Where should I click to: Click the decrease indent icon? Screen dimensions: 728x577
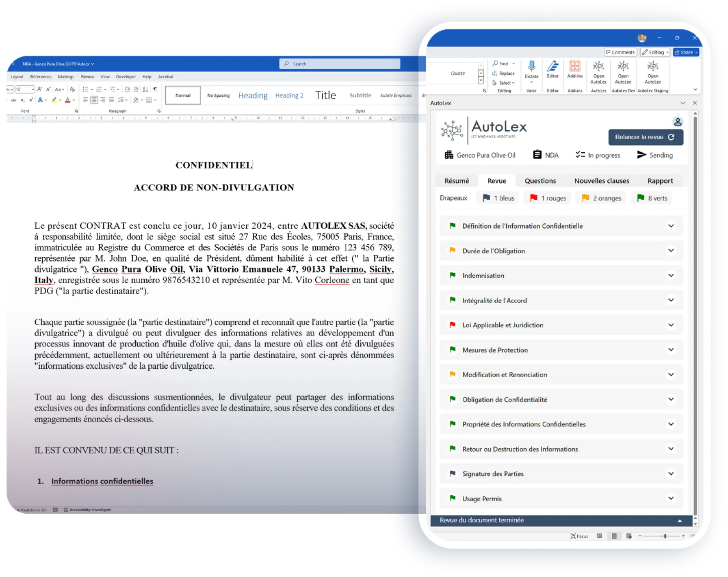pos(127,89)
